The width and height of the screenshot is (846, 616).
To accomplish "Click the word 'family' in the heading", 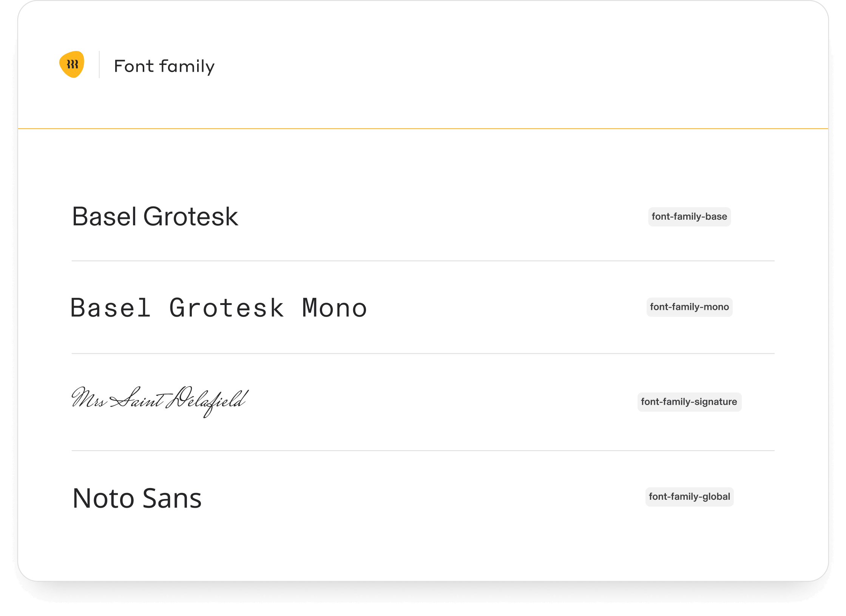I will 187,66.
